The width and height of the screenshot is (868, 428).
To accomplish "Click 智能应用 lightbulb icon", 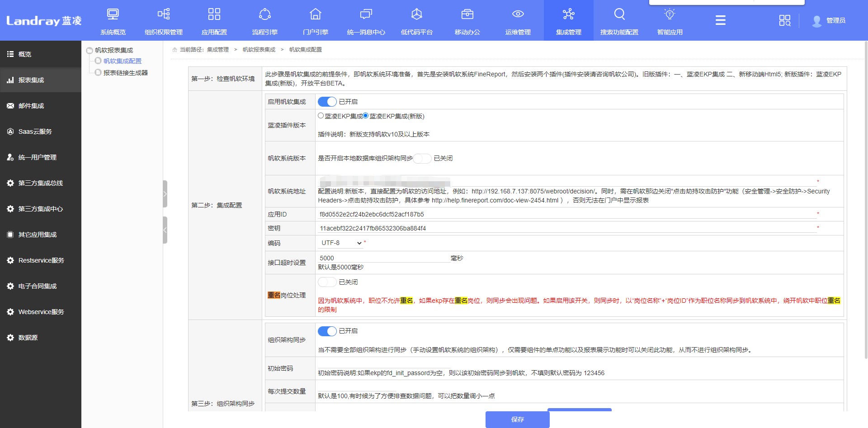I will (670, 14).
